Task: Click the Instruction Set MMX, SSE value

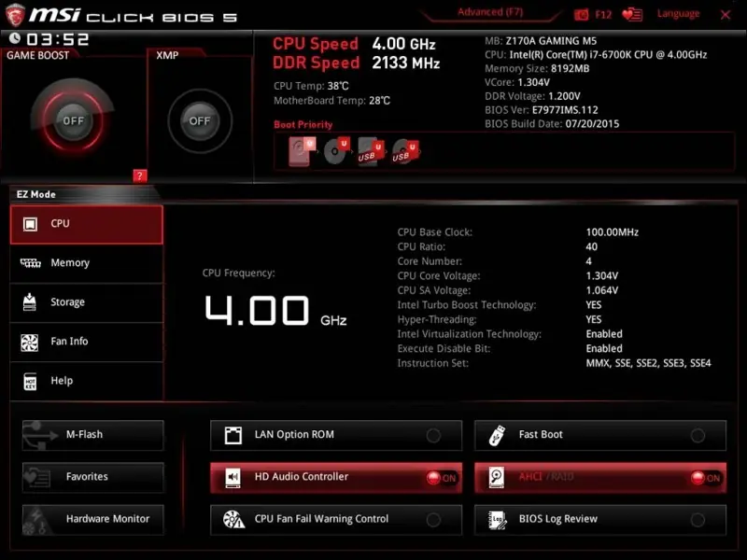Action: click(x=648, y=363)
